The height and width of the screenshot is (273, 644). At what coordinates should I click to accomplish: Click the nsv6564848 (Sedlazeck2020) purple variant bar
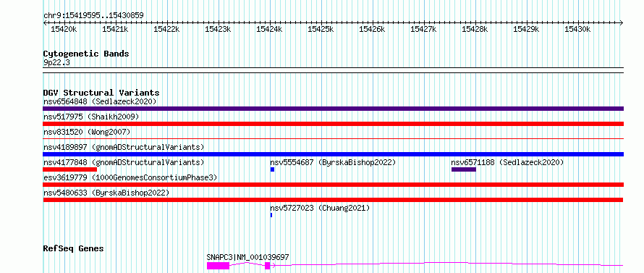pyautogui.click(x=333, y=109)
